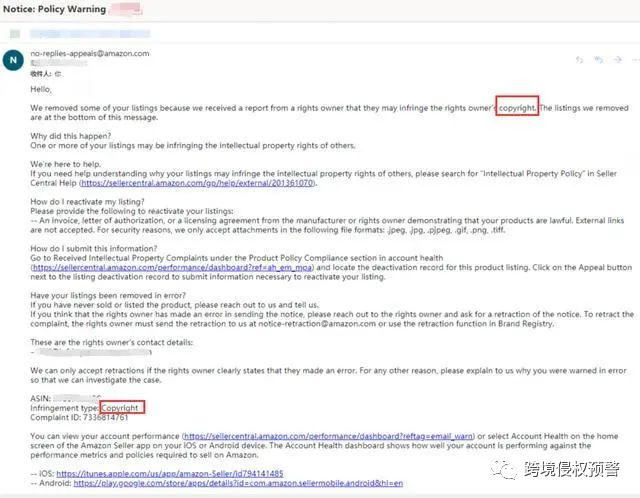640x498 pixels.
Task: Click line If you have never sold or listed
Action: tap(175, 305)
